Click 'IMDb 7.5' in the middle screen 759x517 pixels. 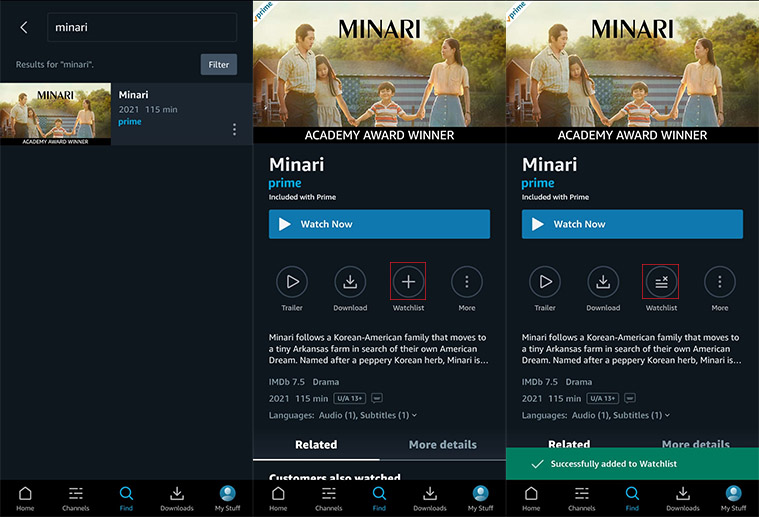coord(287,382)
